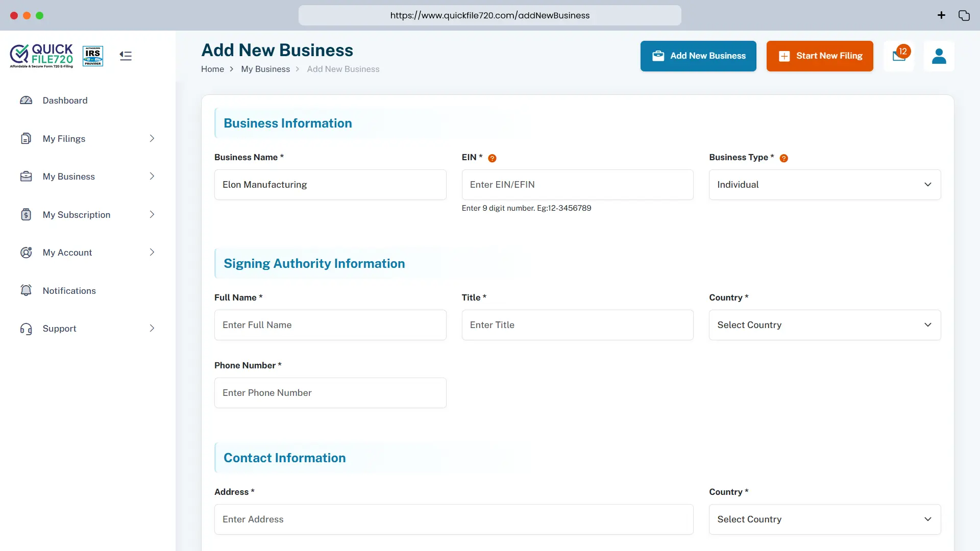
Task: Click the Business Type help icon
Action: 783,158
